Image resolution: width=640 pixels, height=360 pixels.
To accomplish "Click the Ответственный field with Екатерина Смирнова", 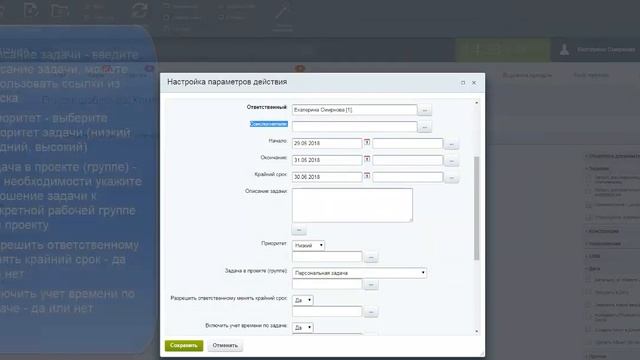I will click(354, 110).
